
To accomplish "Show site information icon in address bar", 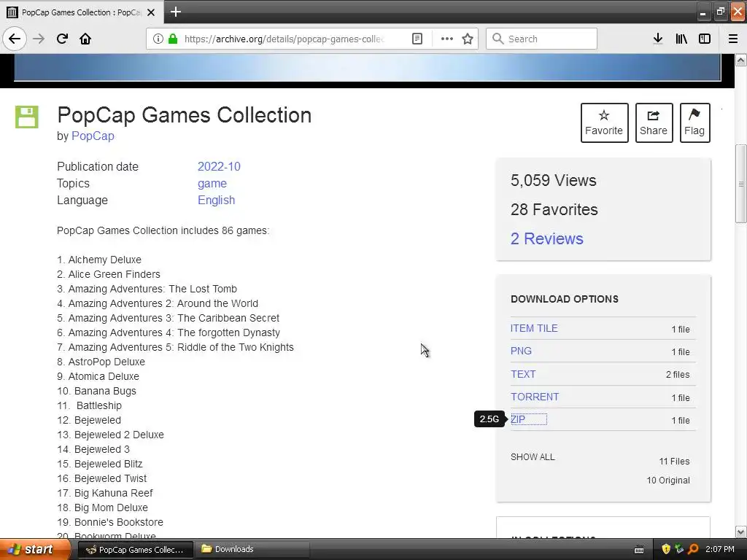I will pyautogui.click(x=158, y=39).
